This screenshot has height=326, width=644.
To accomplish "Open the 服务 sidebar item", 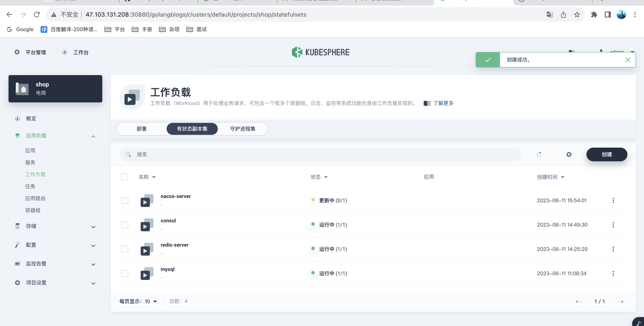I will click(x=30, y=163).
